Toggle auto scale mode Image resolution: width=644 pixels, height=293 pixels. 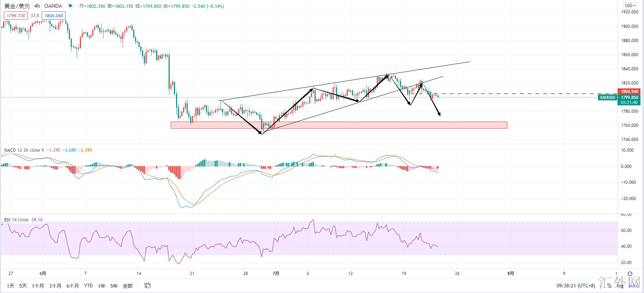(634, 286)
